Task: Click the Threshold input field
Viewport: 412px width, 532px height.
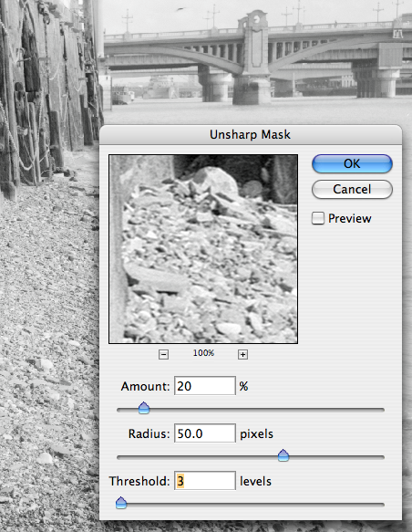Action: point(205,481)
